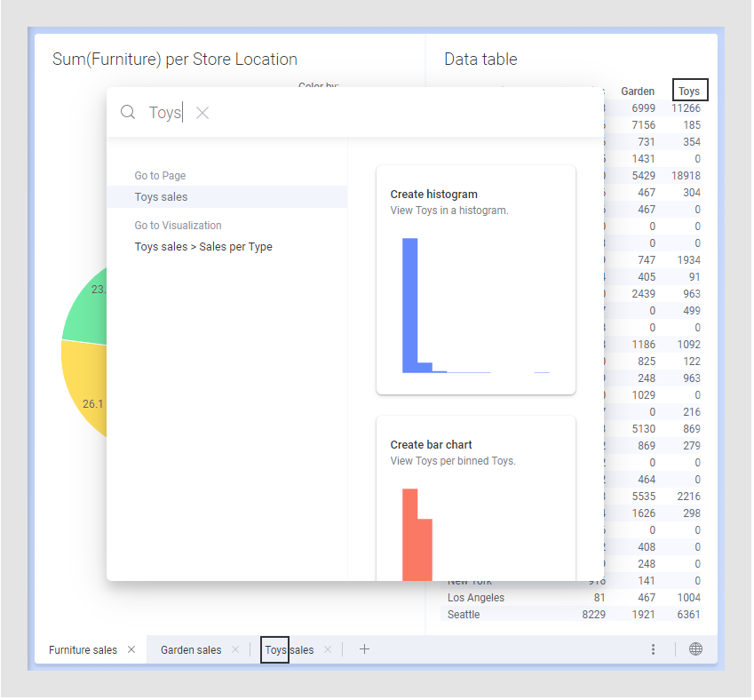
Task: Go to Toys sales > Sales per Type
Action: (203, 247)
